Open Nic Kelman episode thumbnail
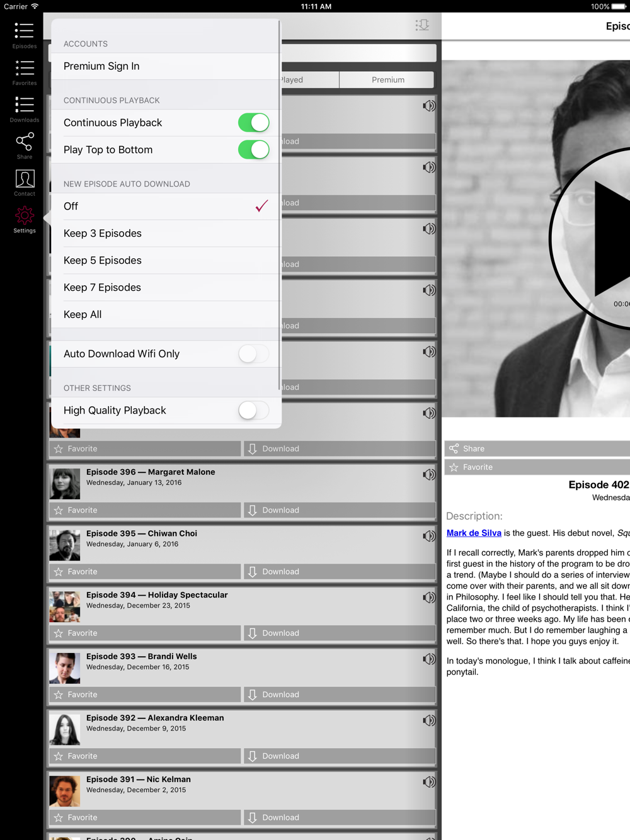This screenshot has width=630, height=840. (x=65, y=791)
